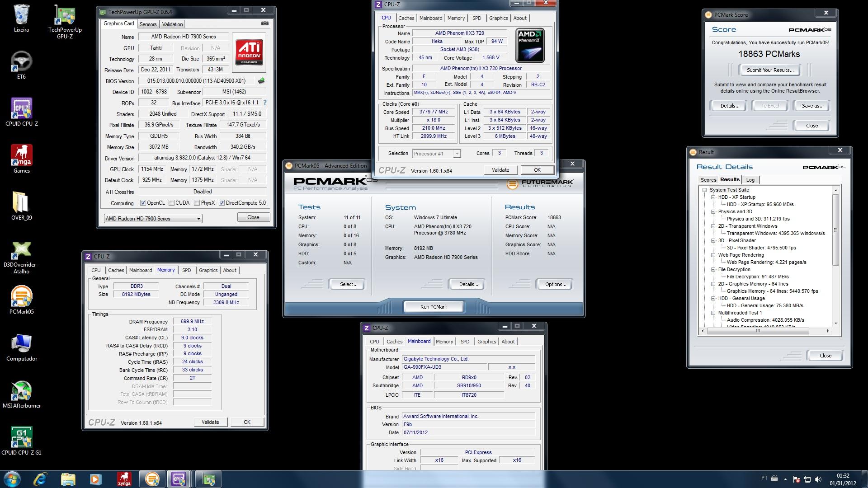Viewport: 868px width, 488px height.
Task: Collapse the Physics and 3D node
Action: coord(713,212)
